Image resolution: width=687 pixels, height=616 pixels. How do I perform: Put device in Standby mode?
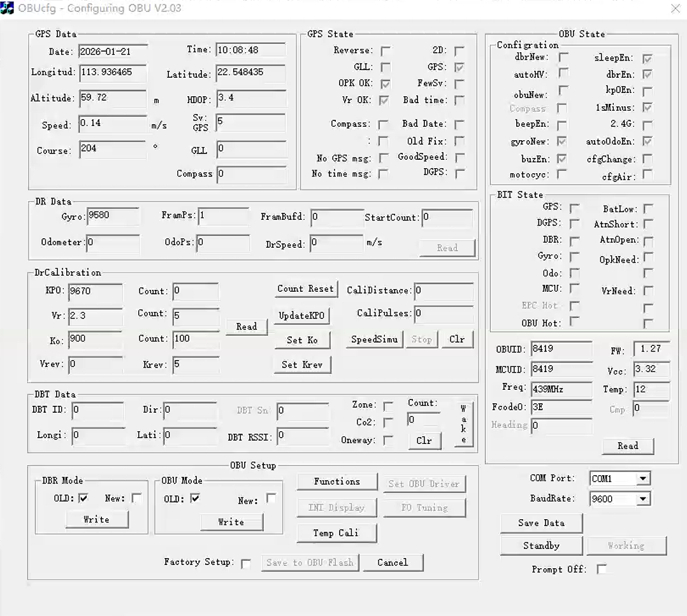541,546
